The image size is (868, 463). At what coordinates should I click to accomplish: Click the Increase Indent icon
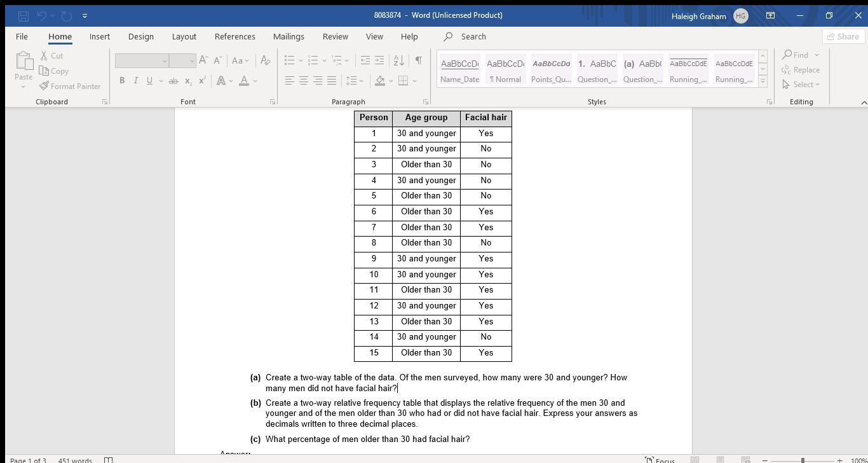[379, 60]
